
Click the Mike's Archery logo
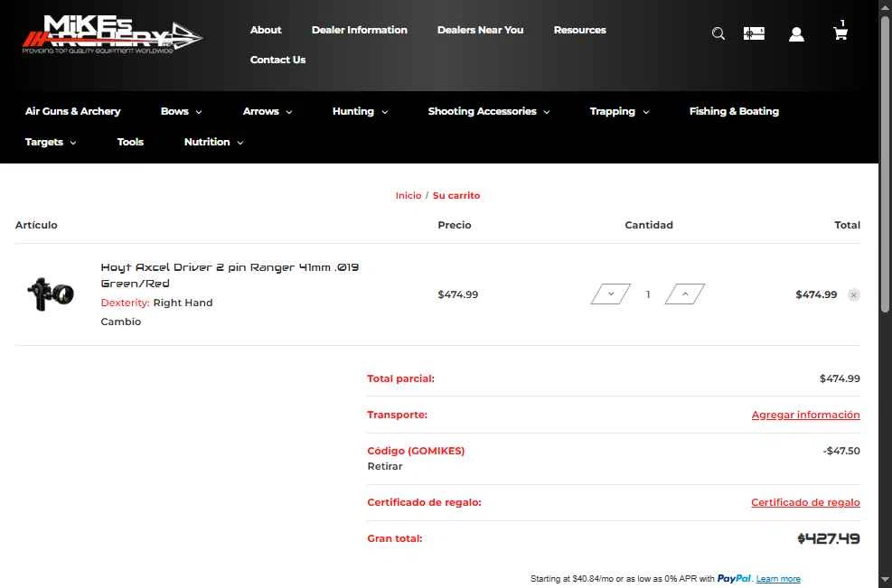[112, 34]
